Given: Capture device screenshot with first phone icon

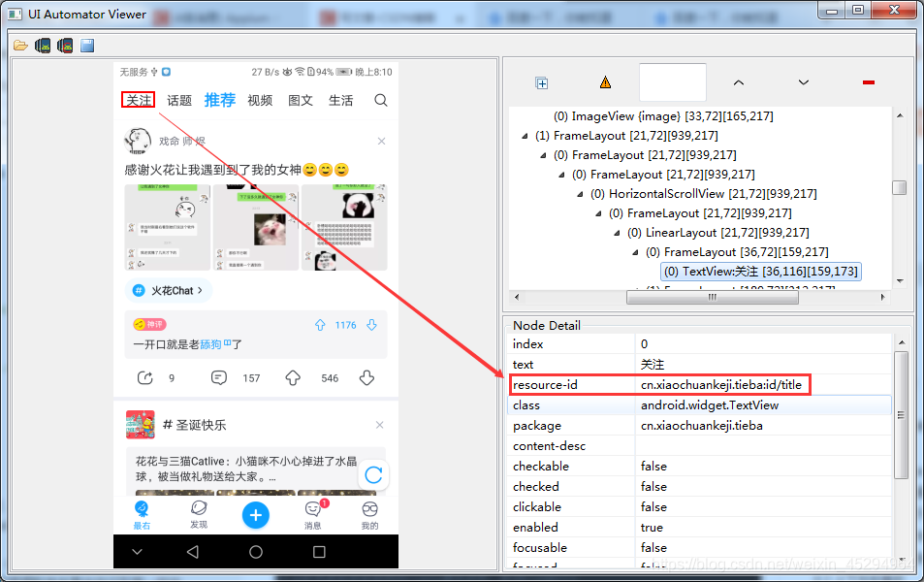Looking at the screenshot, I should coord(43,46).
